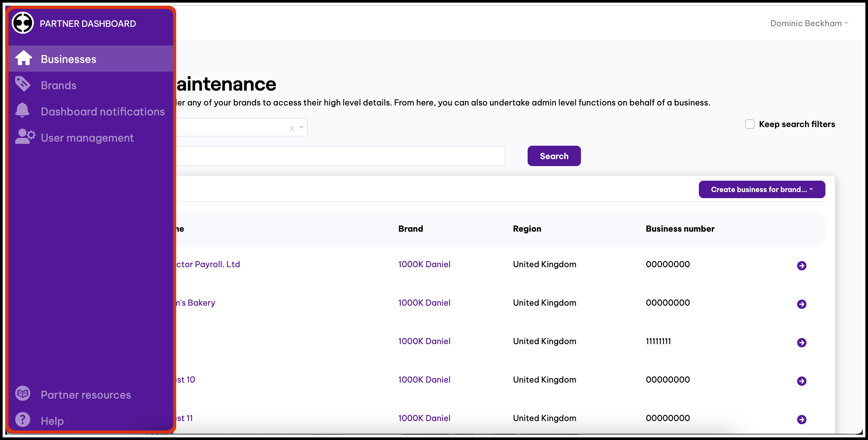Click the Brand column header
The width and height of the screenshot is (868, 440).
[410, 229]
